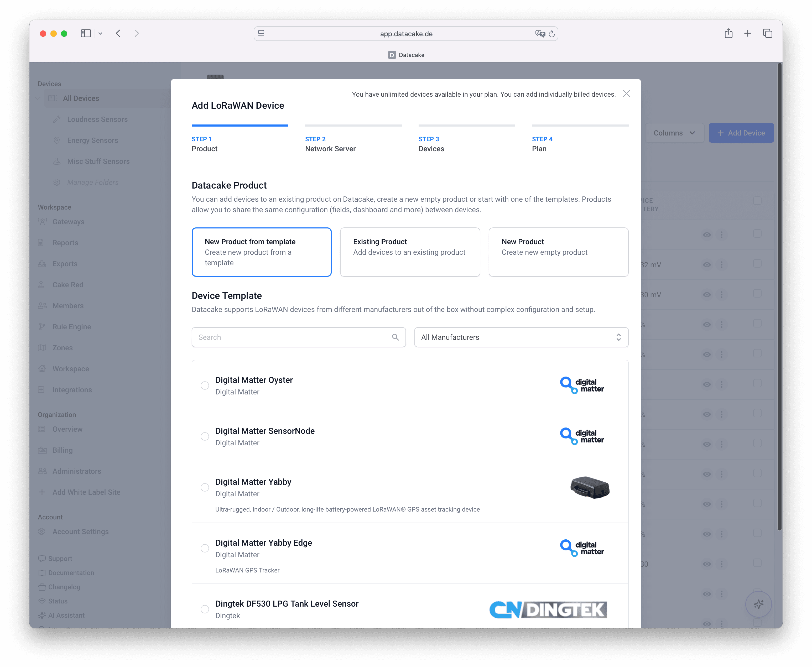This screenshot has height=667, width=812.
Task: Select the Dingtek DF530 LPG Tank radio button
Action: pyautogui.click(x=205, y=609)
